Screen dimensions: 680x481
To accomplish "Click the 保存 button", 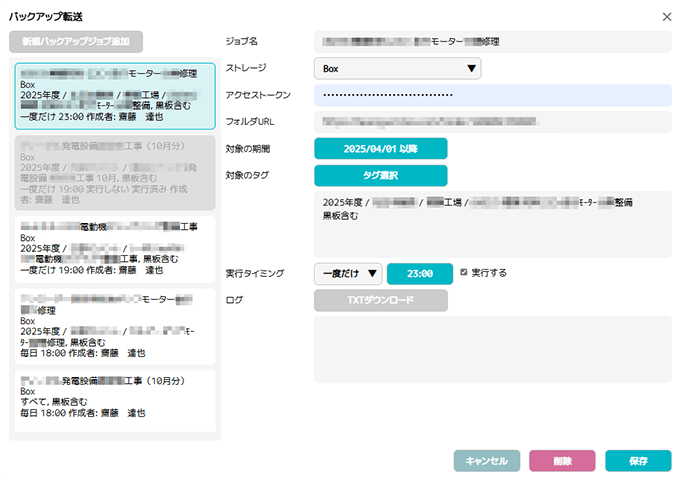I will tap(638, 461).
